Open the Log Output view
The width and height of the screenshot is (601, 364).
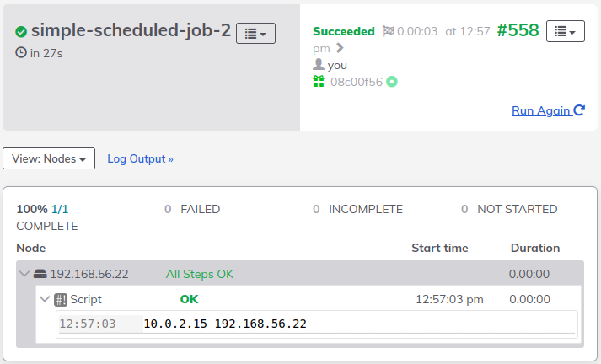click(x=140, y=158)
